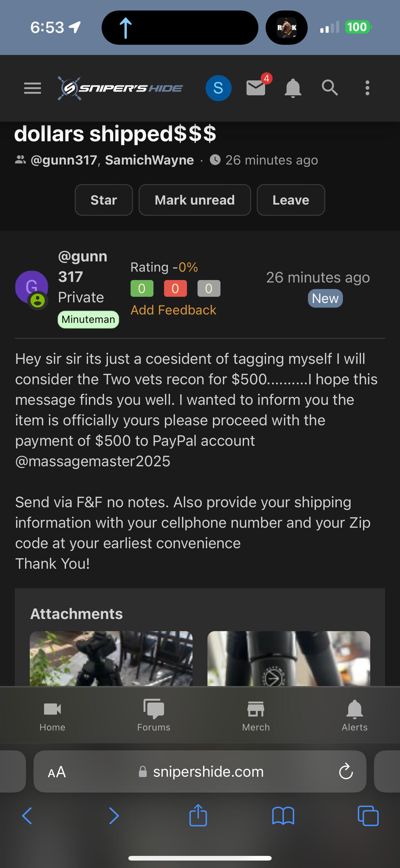This screenshot has height=868, width=400.
Task: Tap the Sniper's Hide logo
Action: coord(120,88)
